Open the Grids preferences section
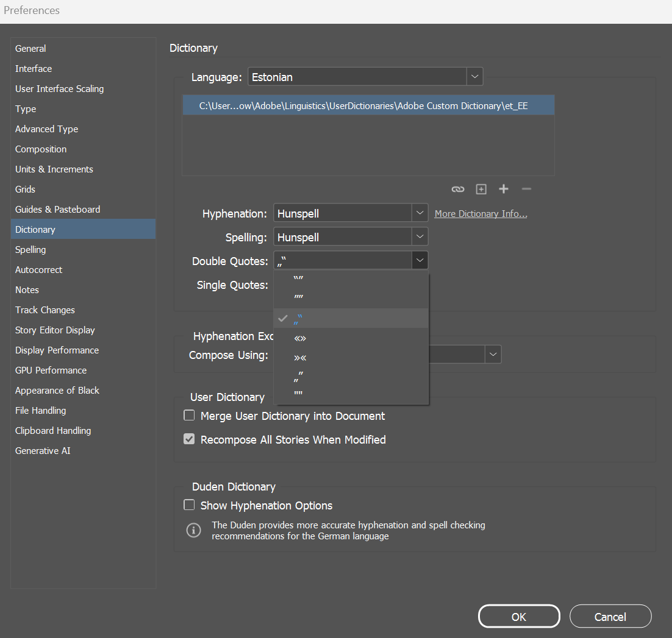672x638 pixels. pyautogui.click(x=83, y=190)
